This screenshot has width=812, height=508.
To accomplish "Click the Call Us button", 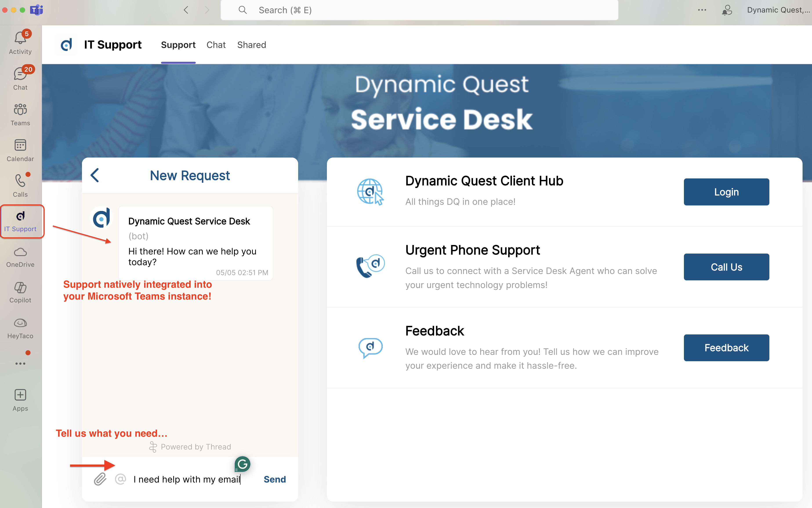I will pos(726,267).
